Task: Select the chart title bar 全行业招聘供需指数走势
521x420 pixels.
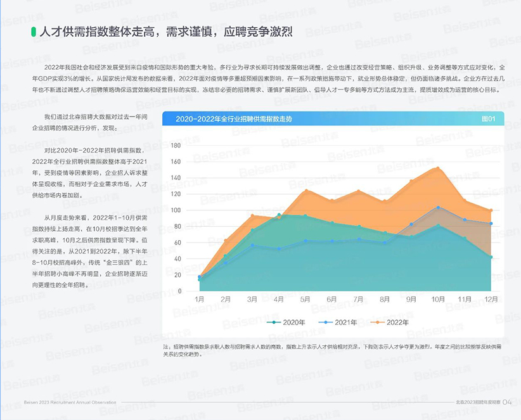Action: pos(236,120)
